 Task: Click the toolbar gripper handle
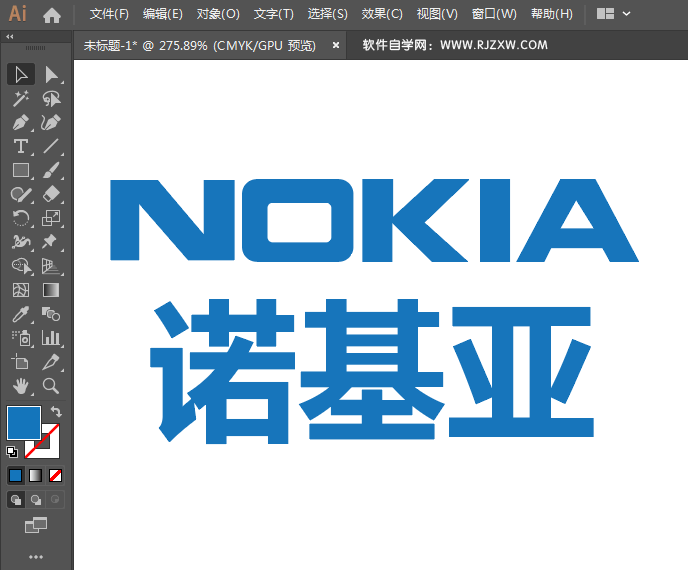coord(36,48)
